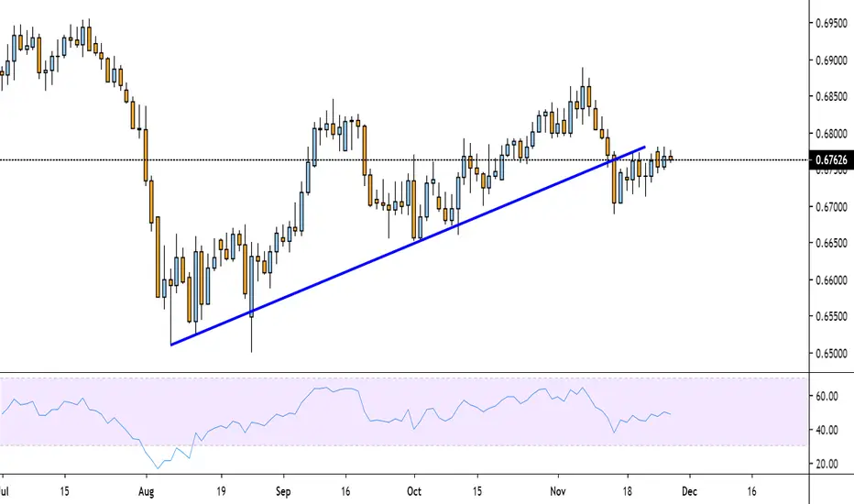The image size is (854, 504).
Task: Click the RSI 40.00 level label
Action: click(827, 430)
